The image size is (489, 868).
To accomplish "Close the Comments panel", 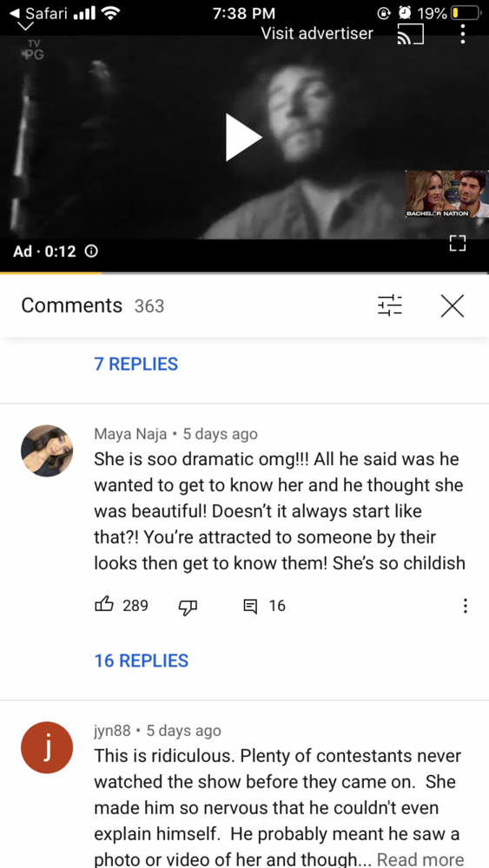I will click(453, 306).
